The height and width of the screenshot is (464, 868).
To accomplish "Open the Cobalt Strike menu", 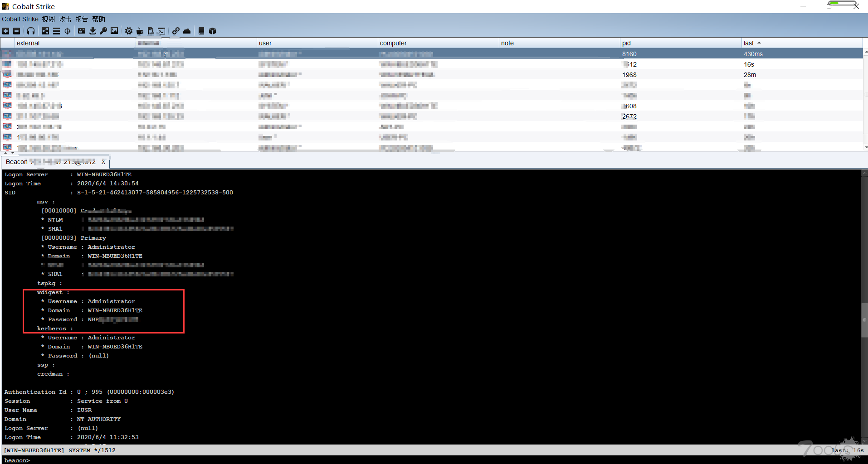I will [x=20, y=19].
